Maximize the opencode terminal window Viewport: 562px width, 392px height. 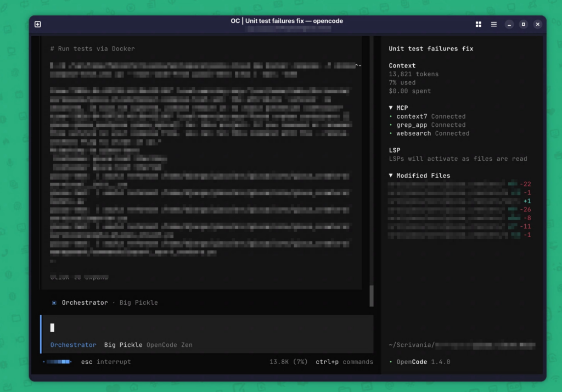(x=524, y=24)
